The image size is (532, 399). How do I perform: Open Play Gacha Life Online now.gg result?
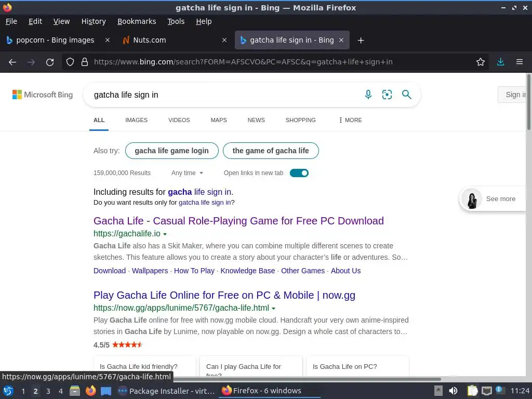coord(224,295)
